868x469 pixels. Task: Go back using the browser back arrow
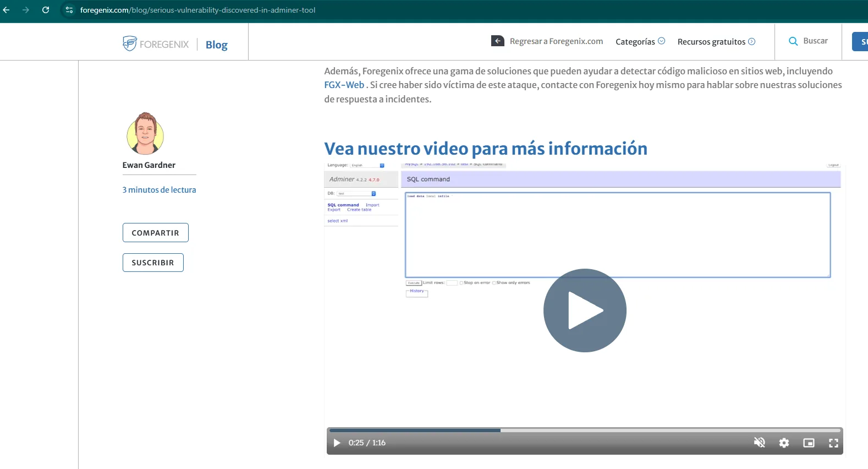point(7,10)
